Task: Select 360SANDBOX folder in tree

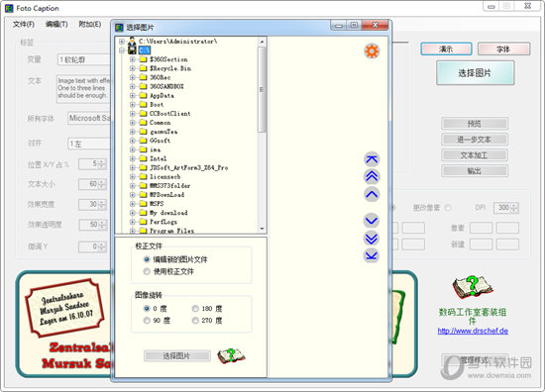Action: [x=166, y=86]
